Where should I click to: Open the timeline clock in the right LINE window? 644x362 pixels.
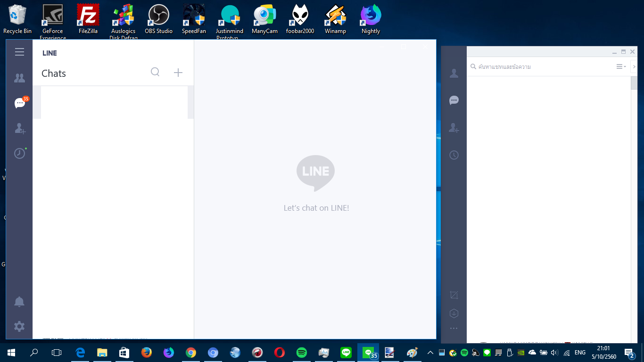(x=454, y=155)
